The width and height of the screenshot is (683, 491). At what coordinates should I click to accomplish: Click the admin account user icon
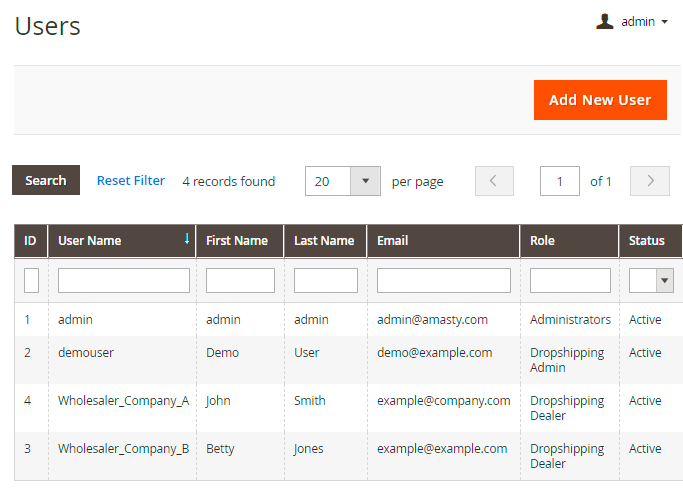pyautogui.click(x=604, y=21)
